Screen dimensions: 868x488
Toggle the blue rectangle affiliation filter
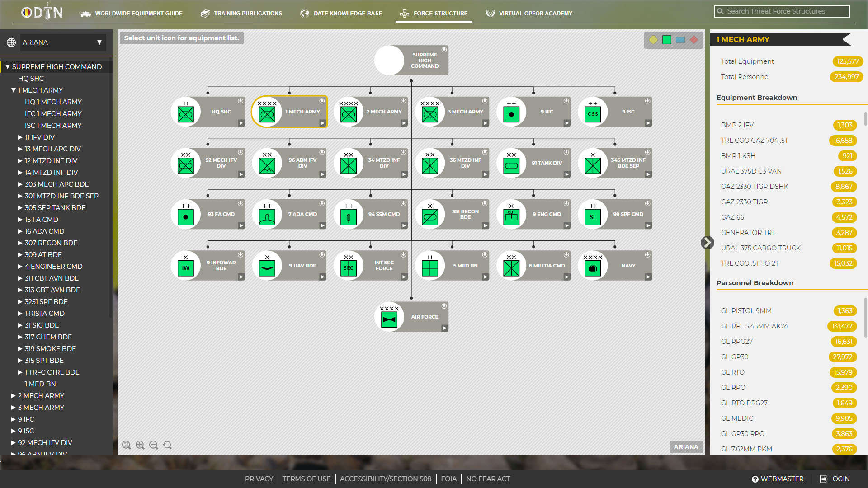tap(679, 40)
